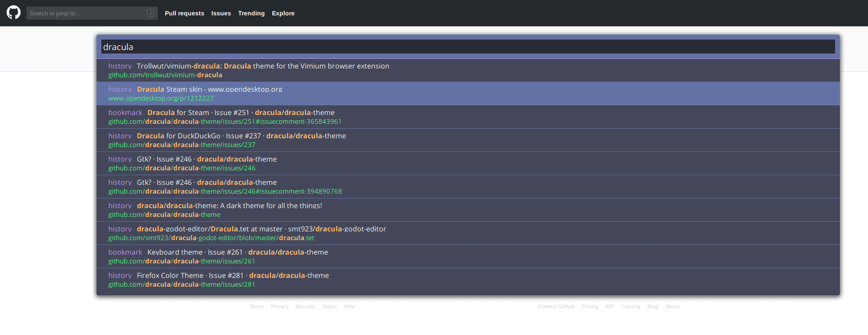
Task: Open issues/246#issuecomment-394890768 URL line
Action: (x=225, y=191)
